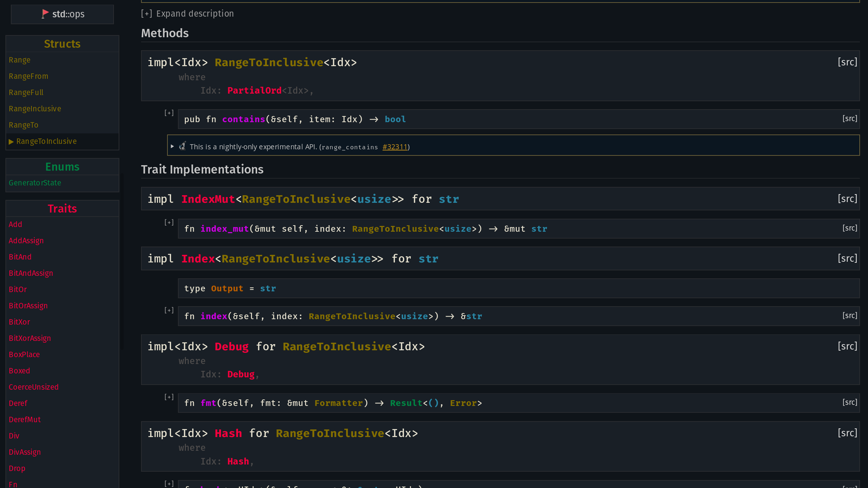View source of contains method
This screenshot has width=868, height=488.
click(x=850, y=119)
